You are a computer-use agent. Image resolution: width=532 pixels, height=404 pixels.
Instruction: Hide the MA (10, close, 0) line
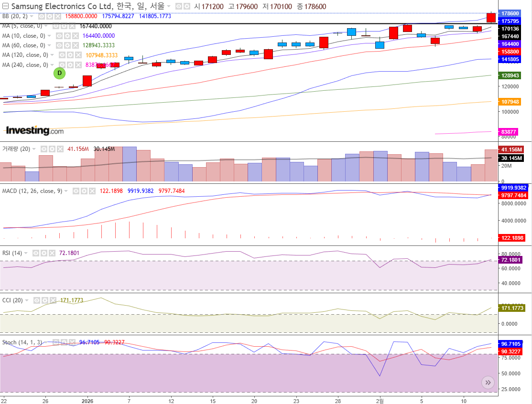59,36
